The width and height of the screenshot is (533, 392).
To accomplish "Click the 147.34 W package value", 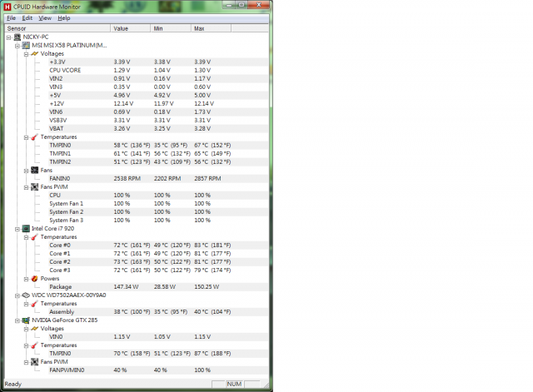I will [126, 286].
